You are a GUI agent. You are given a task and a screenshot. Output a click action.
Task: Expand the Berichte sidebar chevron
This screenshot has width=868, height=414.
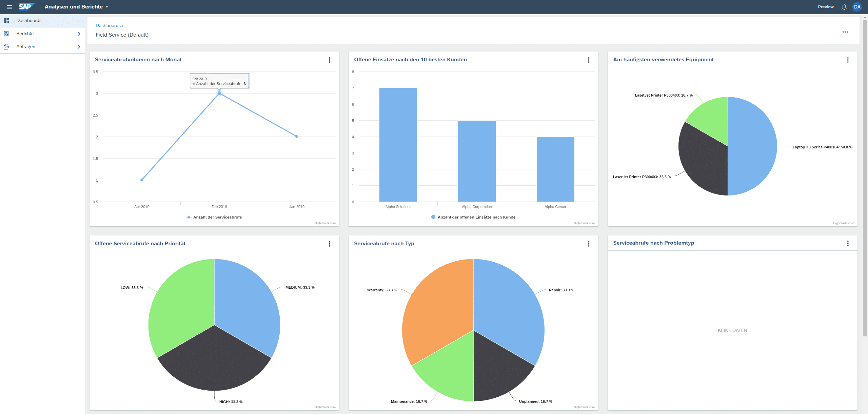pyautogui.click(x=79, y=34)
